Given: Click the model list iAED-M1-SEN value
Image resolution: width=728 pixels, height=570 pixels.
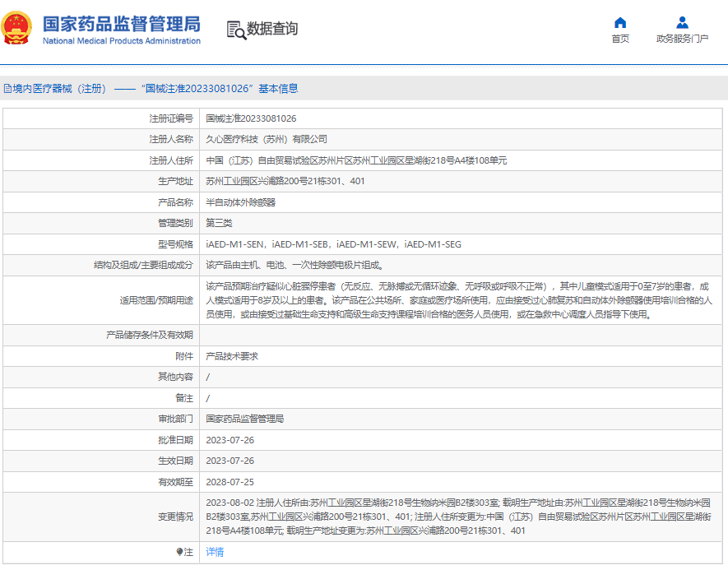Looking at the screenshot, I should (333, 244).
